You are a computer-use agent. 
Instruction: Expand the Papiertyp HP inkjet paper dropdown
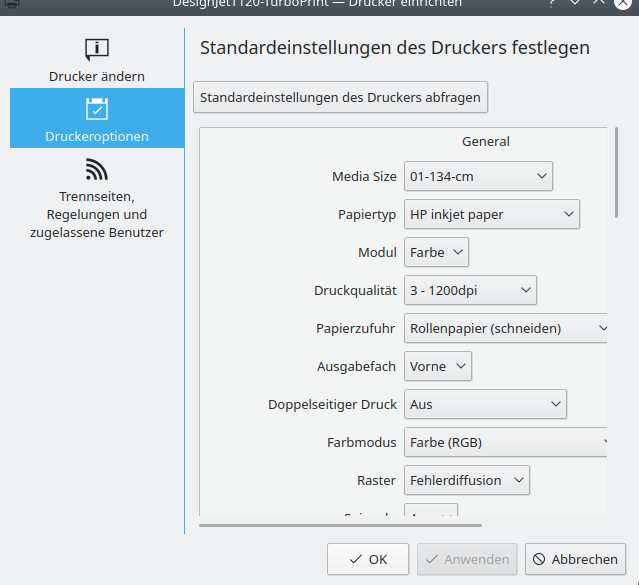491,214
